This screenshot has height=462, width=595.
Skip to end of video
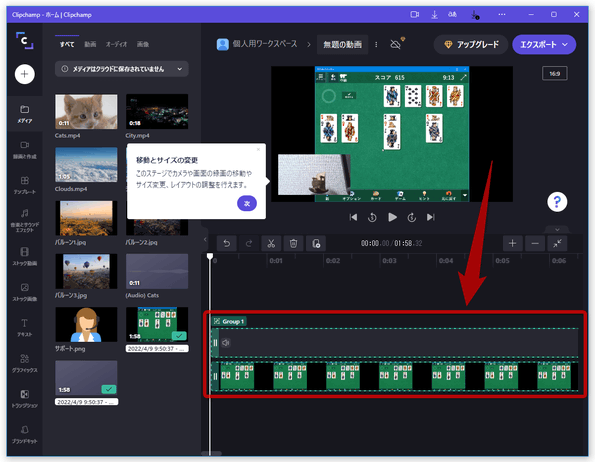(x=431, y=217)
